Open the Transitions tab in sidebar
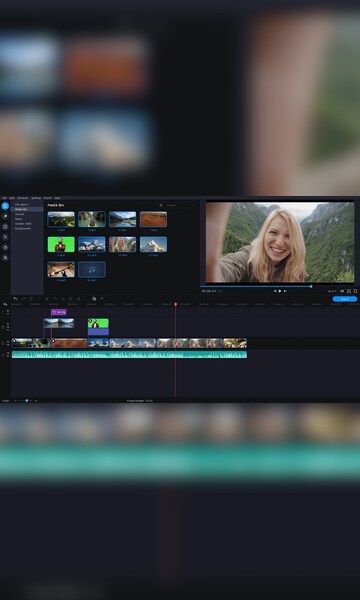This screenshot has width=360, height=600. (5, 227)
